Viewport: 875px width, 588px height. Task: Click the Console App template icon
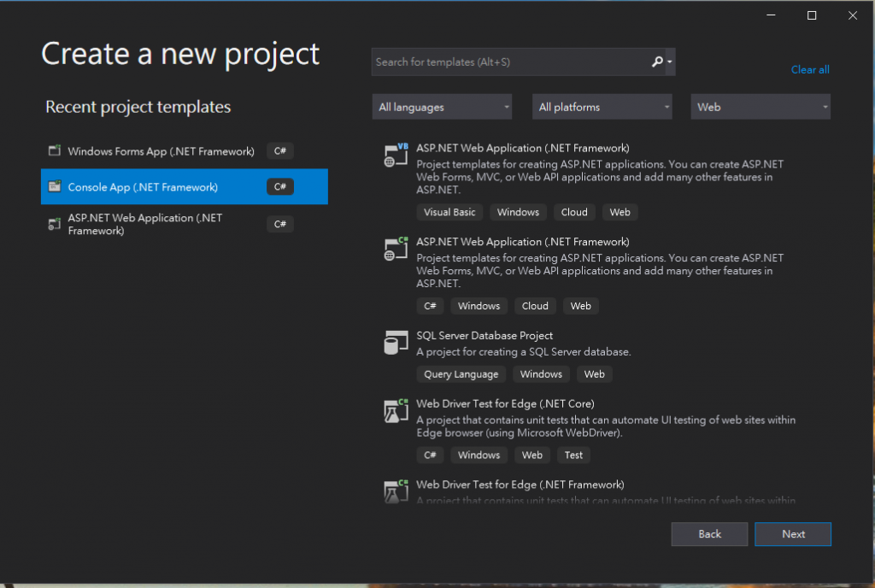tap(54, 186)
